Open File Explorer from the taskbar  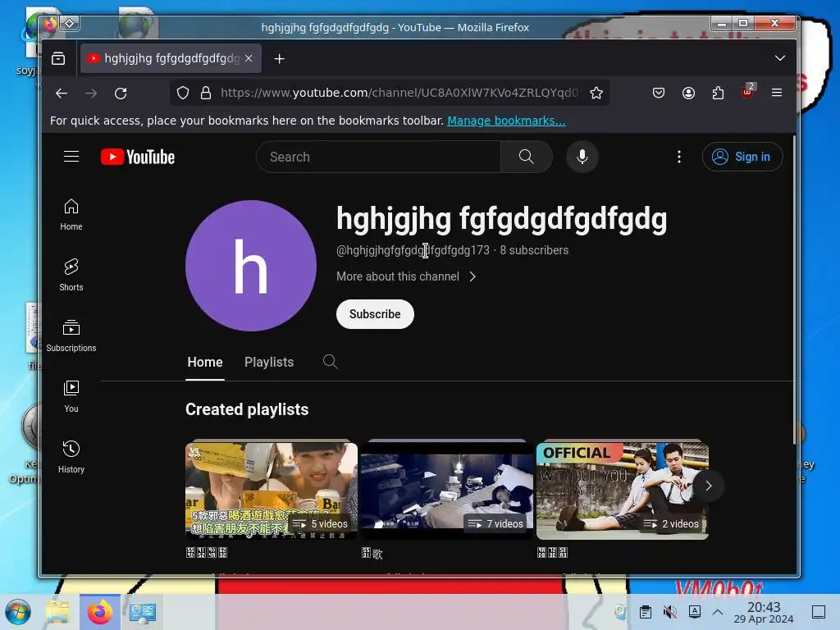58,612
